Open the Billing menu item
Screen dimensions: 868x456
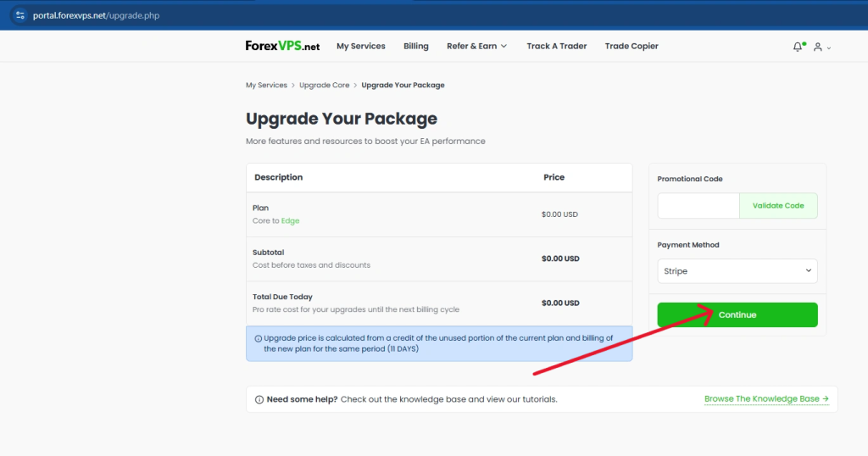[415, 46]
